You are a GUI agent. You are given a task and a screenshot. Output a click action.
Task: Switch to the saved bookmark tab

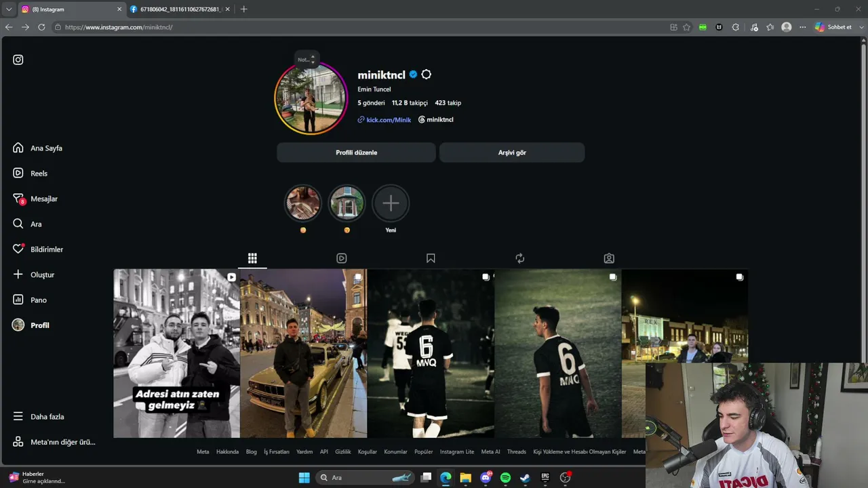tap(431, 258)
